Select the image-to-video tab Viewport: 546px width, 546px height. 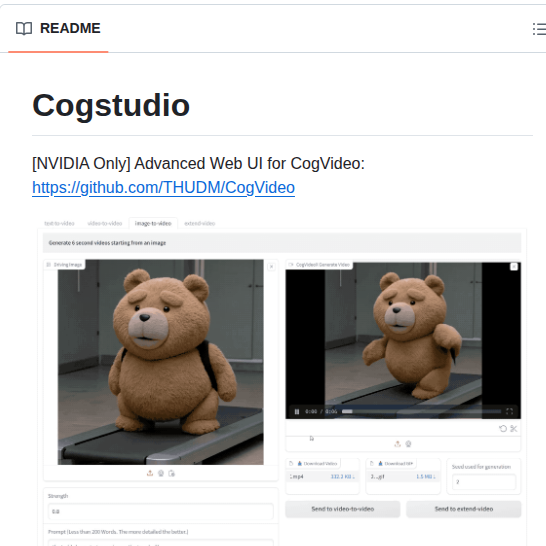point(153,224)
